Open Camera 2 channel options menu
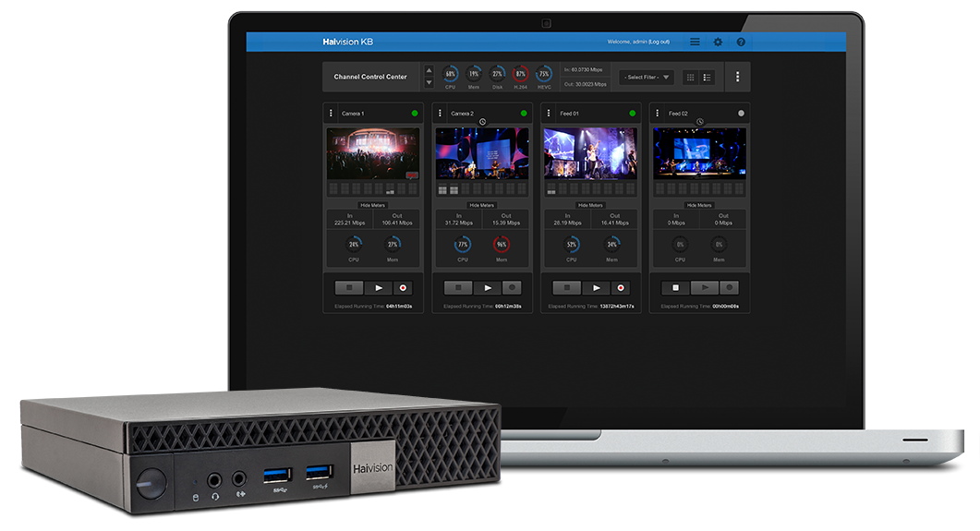The image size is (980, 531). click(440, 113)
